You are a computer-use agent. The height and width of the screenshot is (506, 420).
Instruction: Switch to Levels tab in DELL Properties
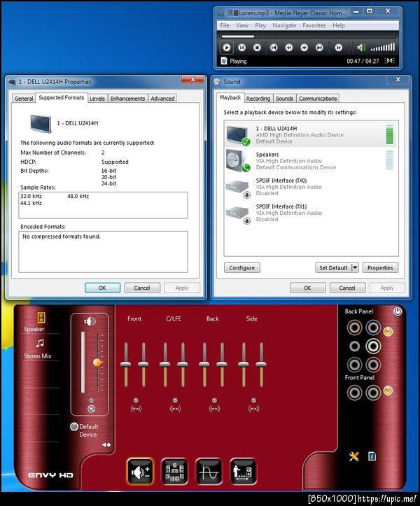pyautogui.click(x=97, y=99)
